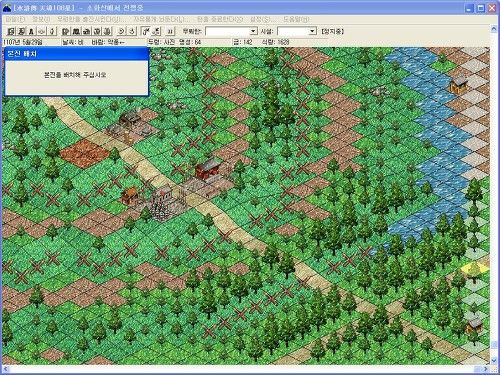
Task: Maximize the game window
Action: [481, 8]
